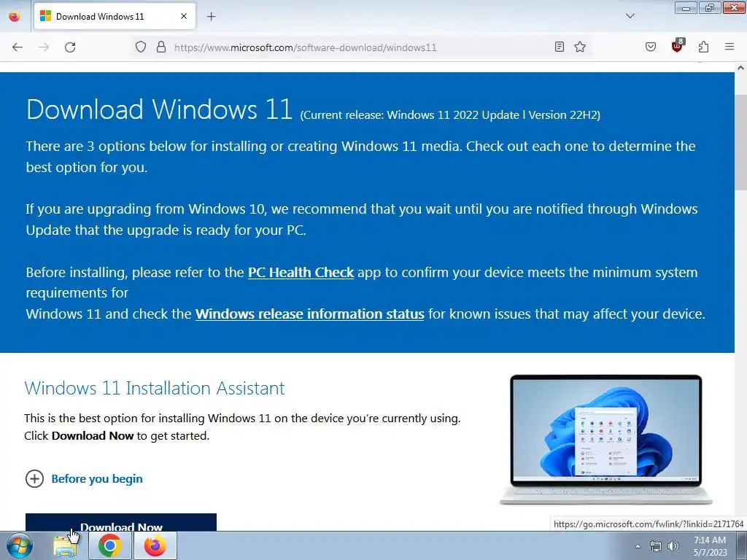Click the Windows 11 Installation Assistant heading
747x560 pixels.
[x=155, y=388]
